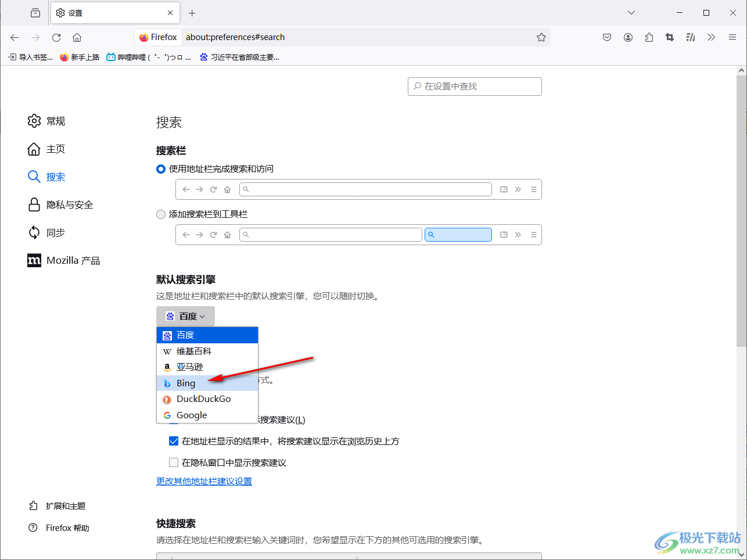
Task: Open the 同步 settings category
Action: (x=46, y=232)
